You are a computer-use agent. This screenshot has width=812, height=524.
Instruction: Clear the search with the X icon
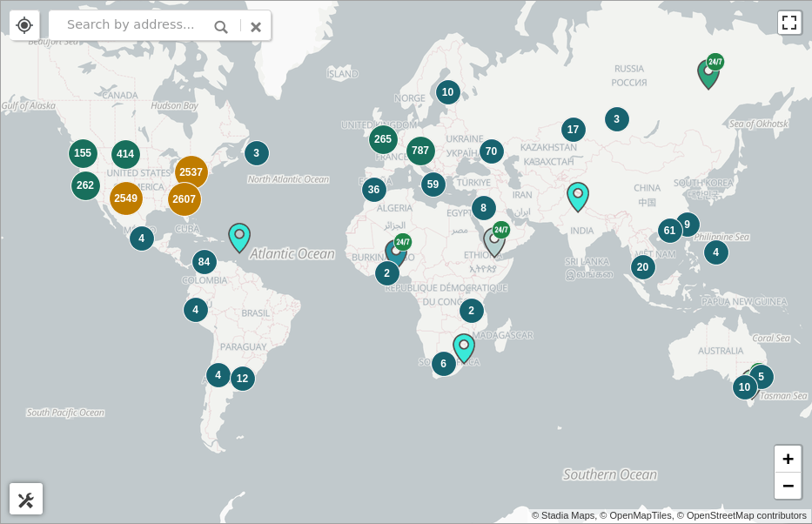pyautogui.click(x=256, y=26)
